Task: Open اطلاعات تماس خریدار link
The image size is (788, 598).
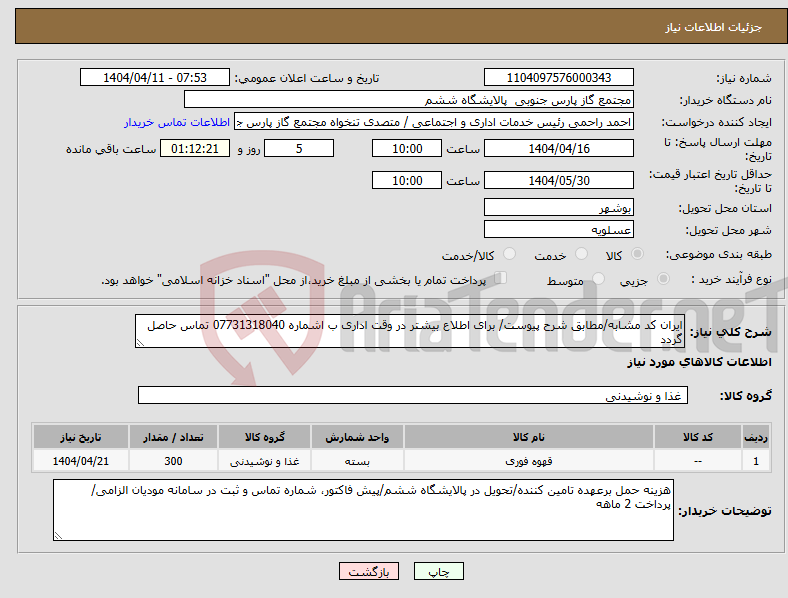Action: click(177, 122)
